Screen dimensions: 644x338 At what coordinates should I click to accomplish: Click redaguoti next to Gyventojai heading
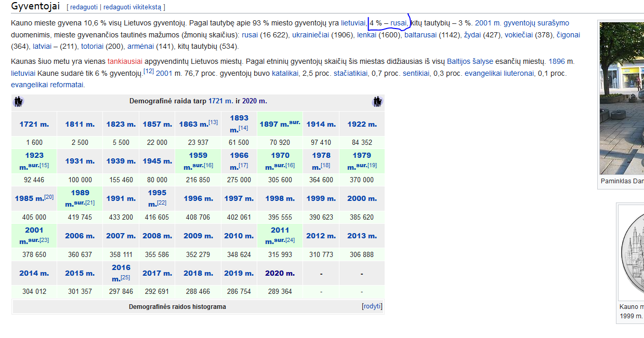click(84, 7)
